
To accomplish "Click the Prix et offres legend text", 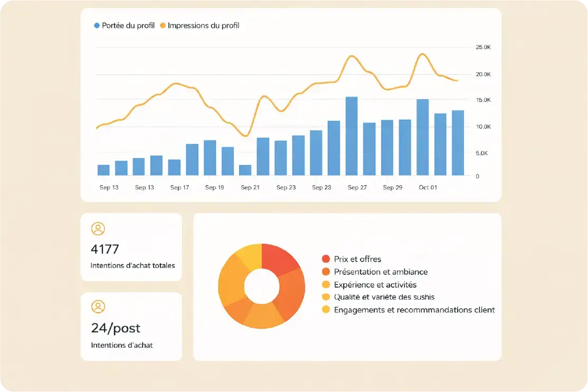I will (x=357, y=259).
